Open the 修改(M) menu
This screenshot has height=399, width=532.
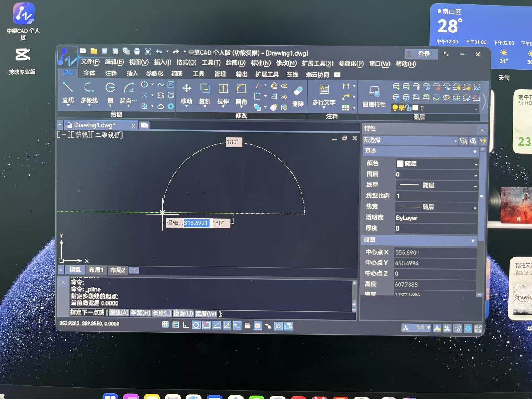286,63
